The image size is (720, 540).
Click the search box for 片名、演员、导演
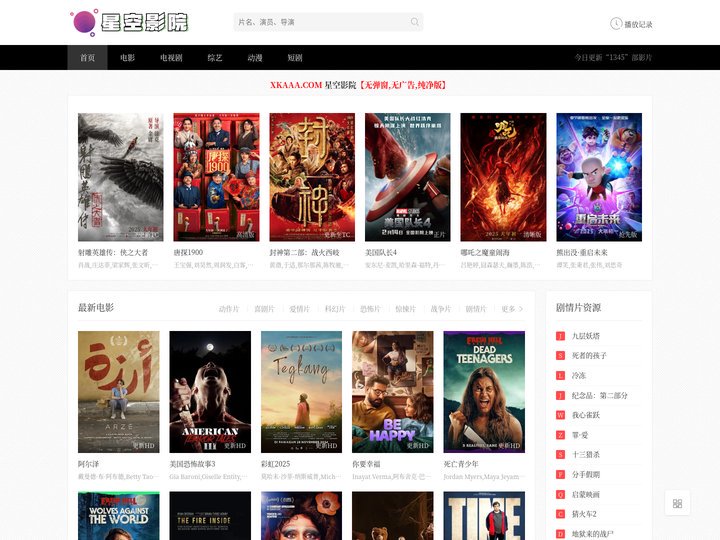(328, 22)
